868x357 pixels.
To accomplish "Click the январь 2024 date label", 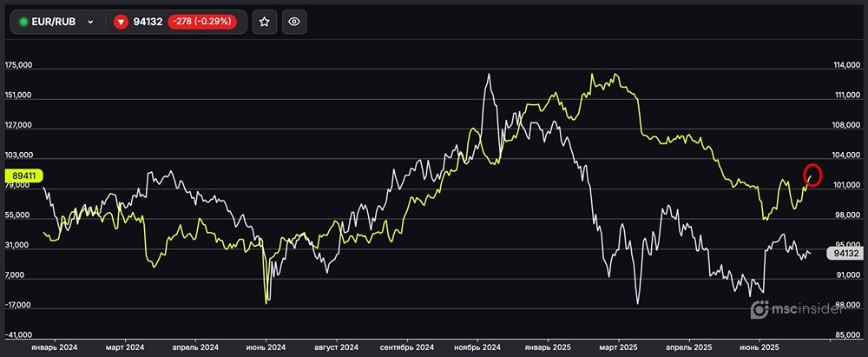I will click(54, 347).
